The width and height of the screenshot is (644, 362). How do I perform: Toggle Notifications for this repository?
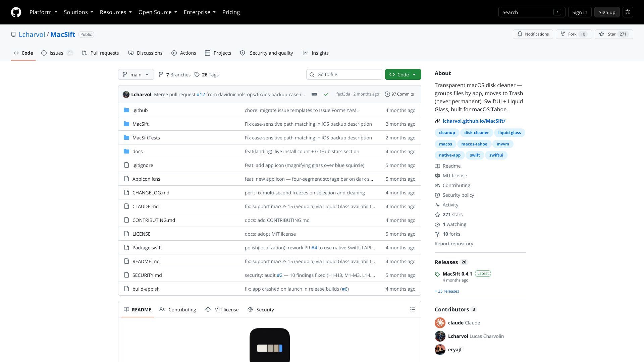[533, 34]
